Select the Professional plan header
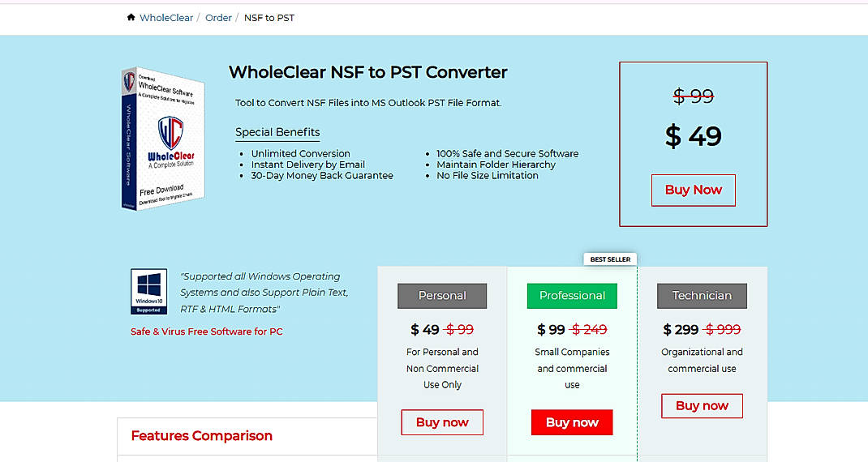This screenshot has height=462, width=868. tap(572, 296)
